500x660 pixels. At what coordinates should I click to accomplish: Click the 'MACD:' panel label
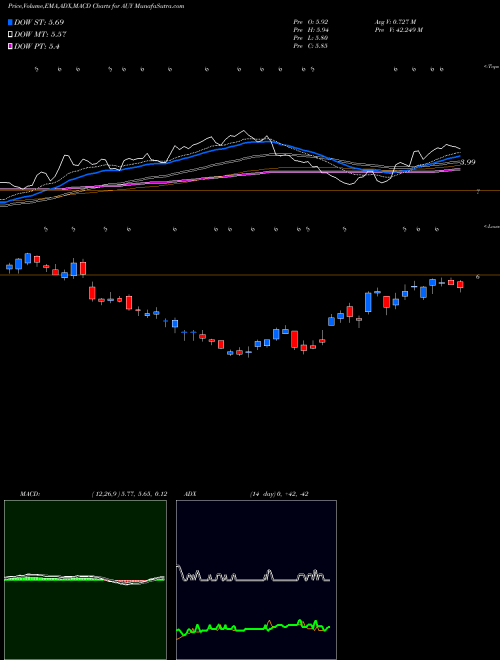29,494
